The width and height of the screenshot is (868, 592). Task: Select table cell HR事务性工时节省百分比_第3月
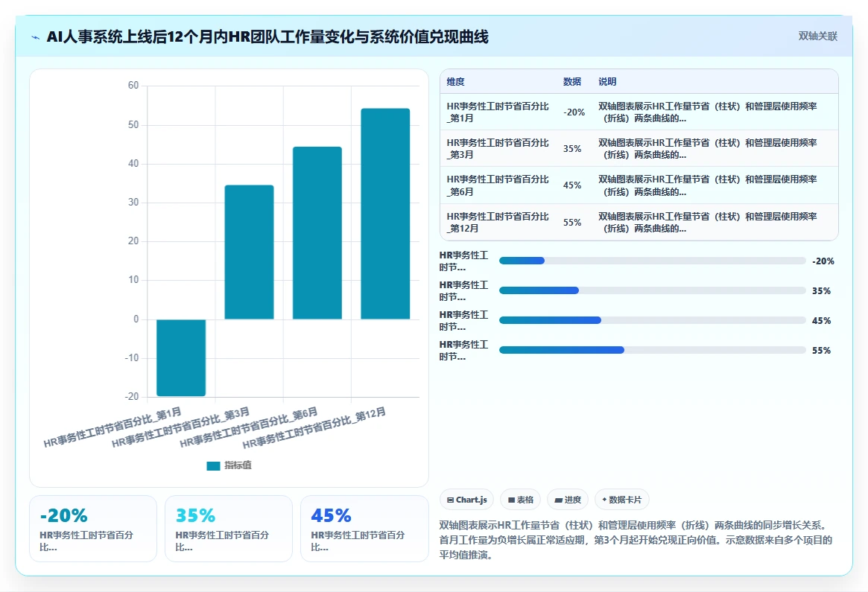click(x=498, y=148)
